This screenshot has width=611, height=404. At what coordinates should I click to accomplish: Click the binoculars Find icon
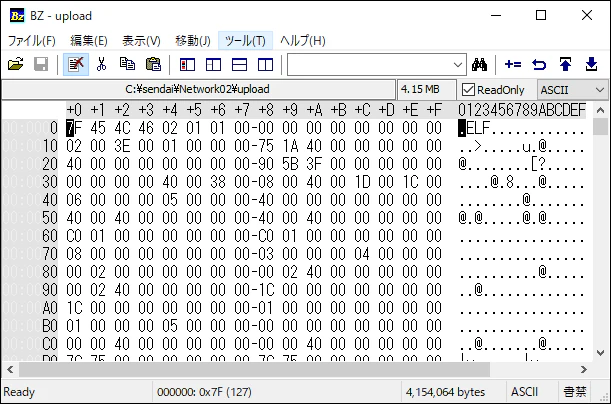tap(479, 64)
